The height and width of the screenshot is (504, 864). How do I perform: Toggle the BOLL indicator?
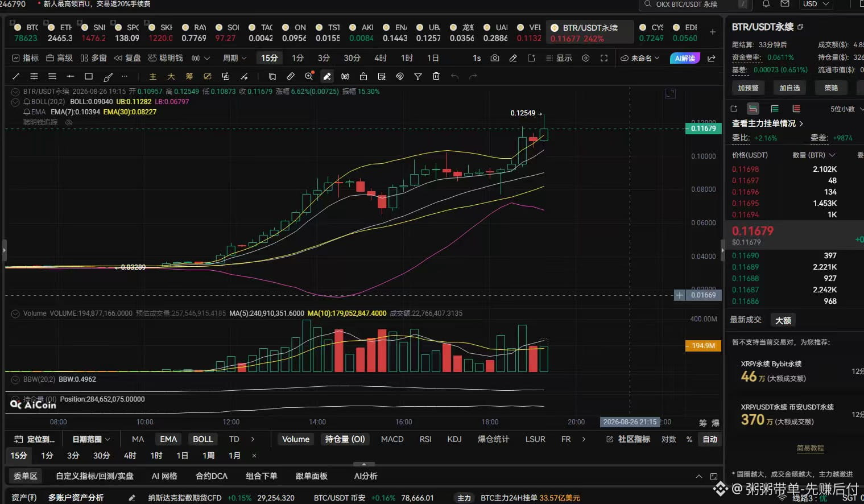point(203,439)
